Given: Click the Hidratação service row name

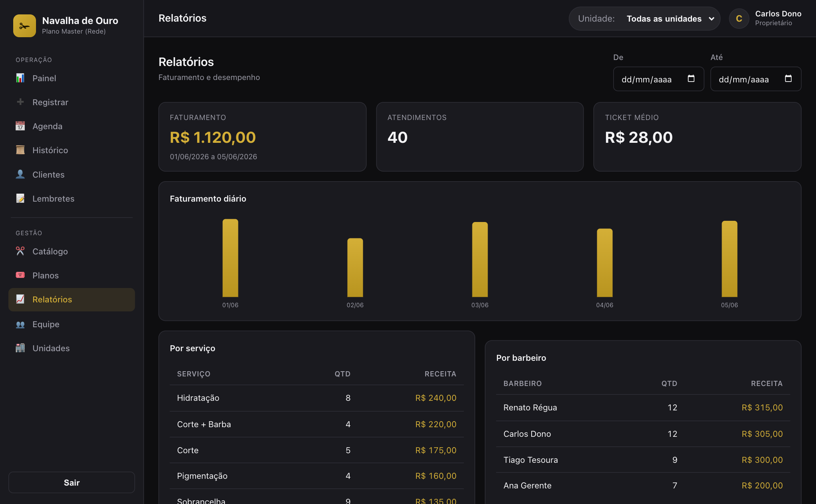Looking at the screenshot, I should (x=198, y=398).
